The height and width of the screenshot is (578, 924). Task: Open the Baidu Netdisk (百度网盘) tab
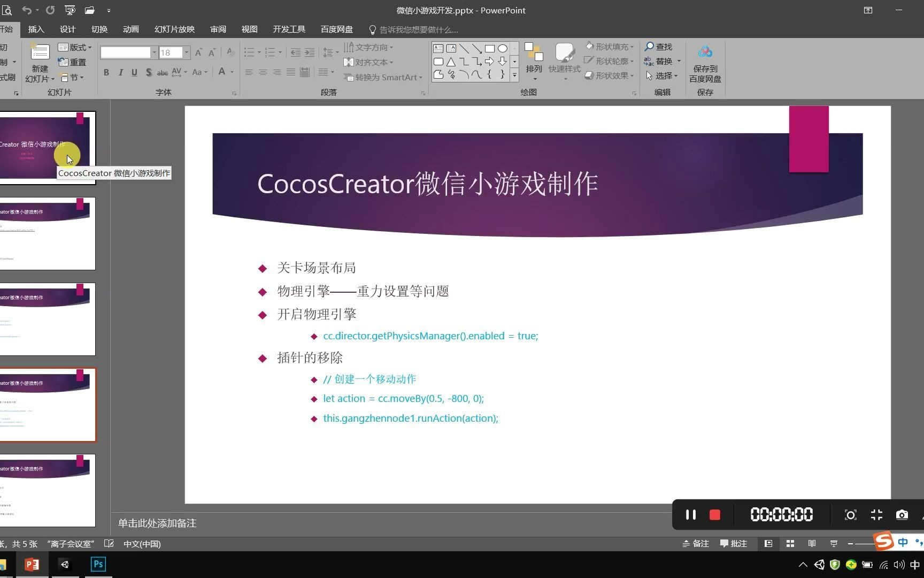336,29
